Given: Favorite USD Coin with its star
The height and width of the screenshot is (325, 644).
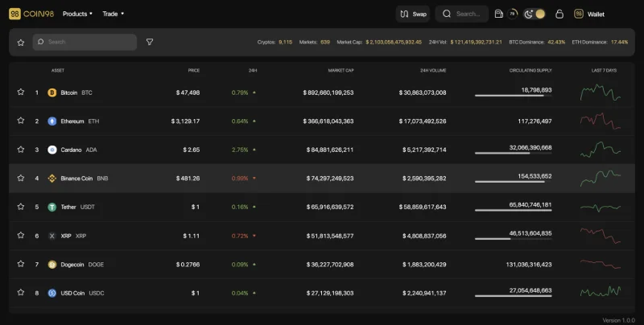Looking at the screenshot, I should pyautogui.click(x=21, y=293).
